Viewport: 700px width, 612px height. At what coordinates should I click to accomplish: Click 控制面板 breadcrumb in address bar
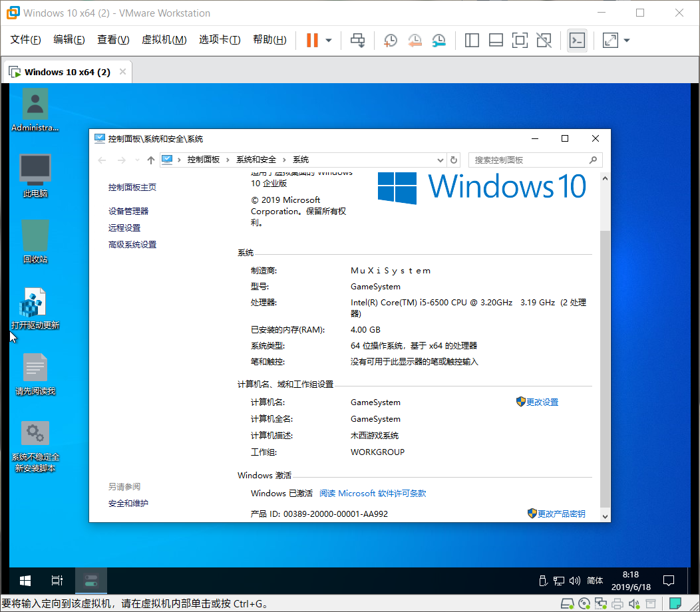[x=204, y=160]
